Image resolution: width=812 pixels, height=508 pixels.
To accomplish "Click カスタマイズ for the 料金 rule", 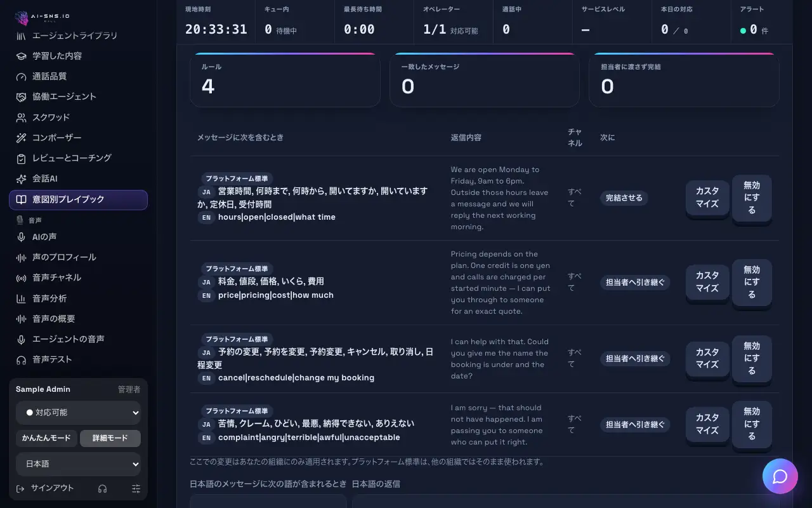I will (x=707, y=282).
